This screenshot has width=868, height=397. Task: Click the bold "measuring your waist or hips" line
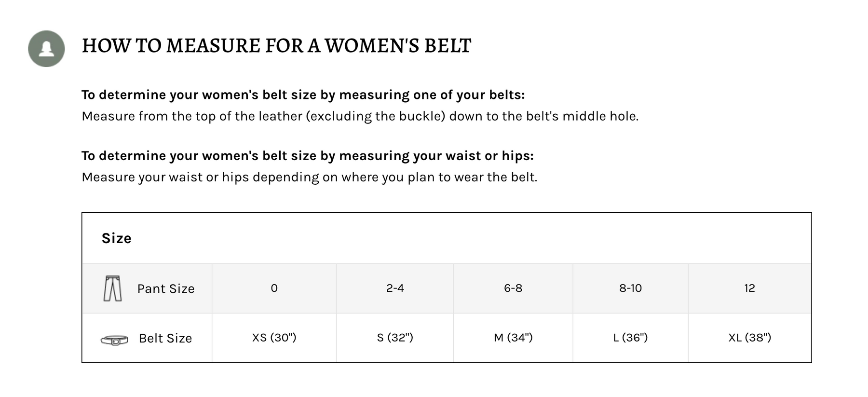308,156
